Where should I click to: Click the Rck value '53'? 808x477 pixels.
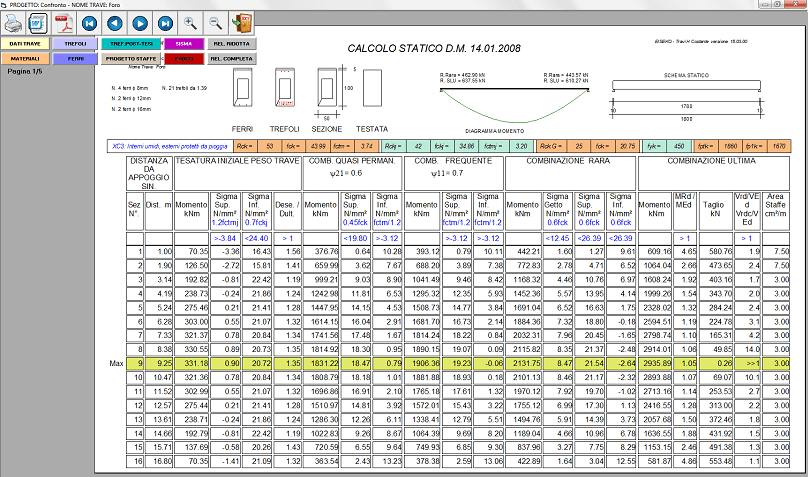[270, 146]
